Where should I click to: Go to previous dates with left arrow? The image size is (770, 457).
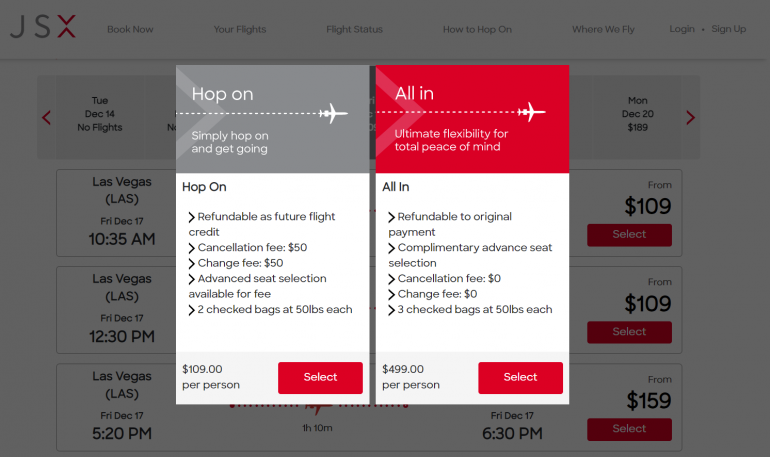click(46, 118)
